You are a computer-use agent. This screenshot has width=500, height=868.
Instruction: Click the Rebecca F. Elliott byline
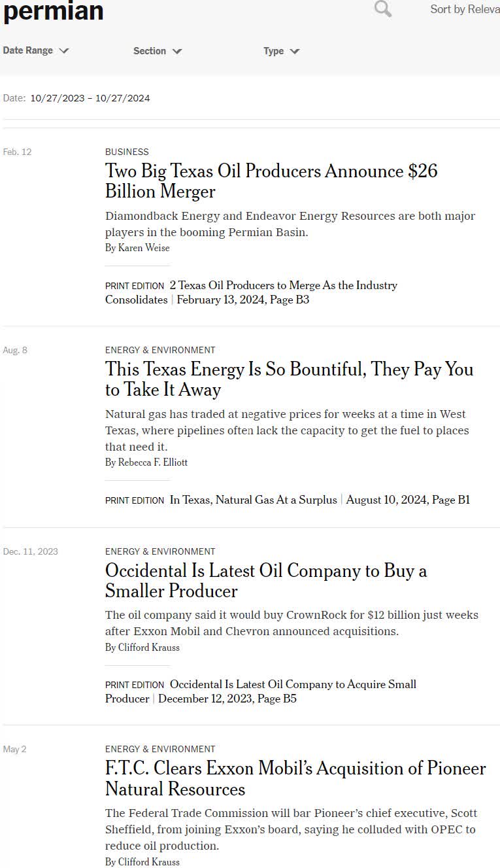coord(146,462)
